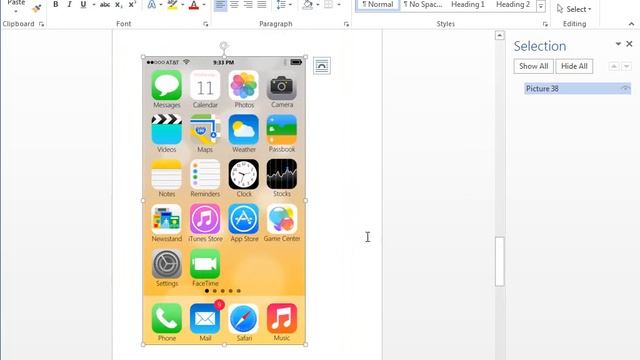Apply paragraph shading fill

click(x=308, y=4)
